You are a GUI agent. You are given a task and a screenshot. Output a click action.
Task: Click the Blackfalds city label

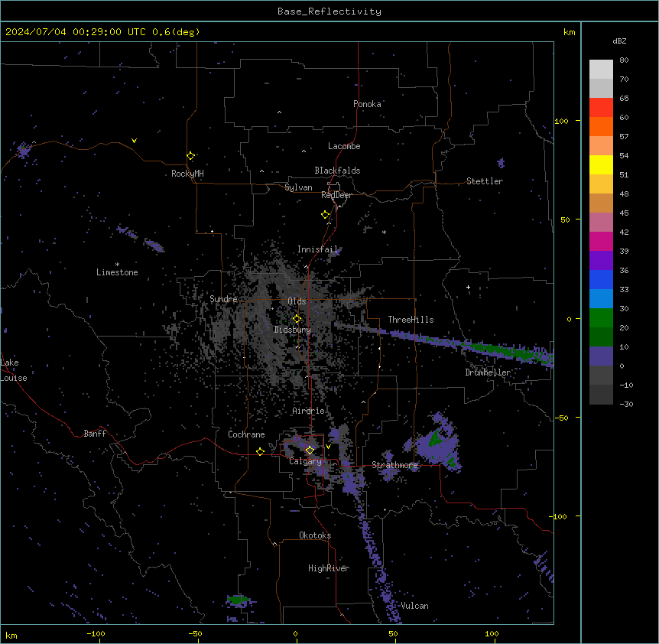pyautogui.click(x=337, y=171)
